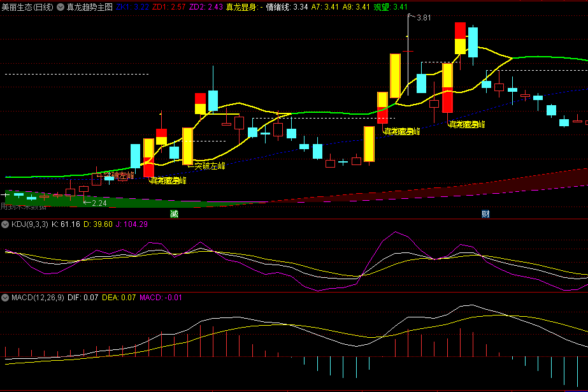This screenshot has width=588, height=392.
Task: Click the MACD: -0.01 value
Action: click(x=161, y=298)
